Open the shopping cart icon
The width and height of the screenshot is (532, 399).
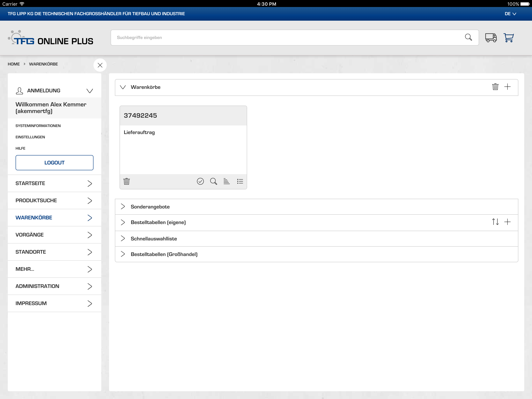click(x=508, y=38)
